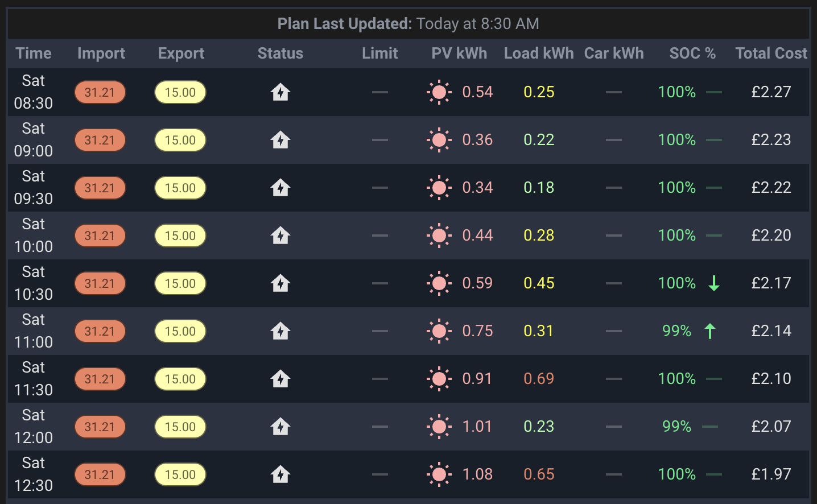Click the sun icon in the 09:00 row
This screenshot has width=817, height=504.
[x=439, y=140]
